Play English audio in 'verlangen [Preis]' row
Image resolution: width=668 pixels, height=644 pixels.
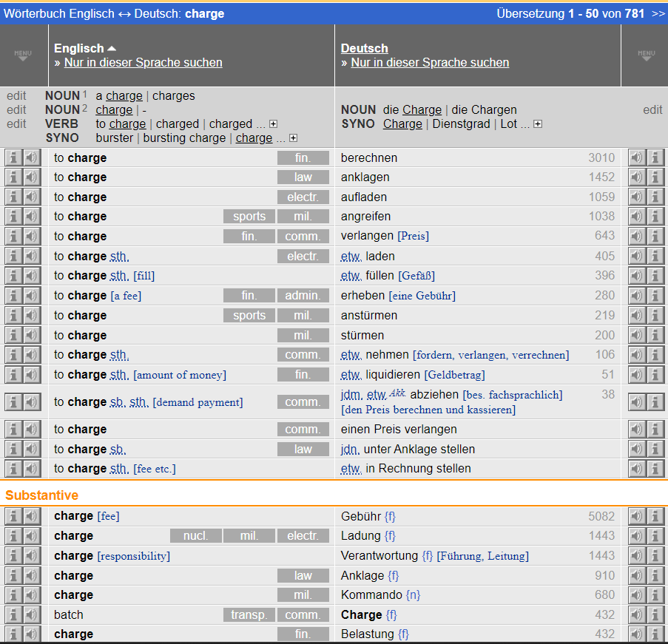[32, 236]
